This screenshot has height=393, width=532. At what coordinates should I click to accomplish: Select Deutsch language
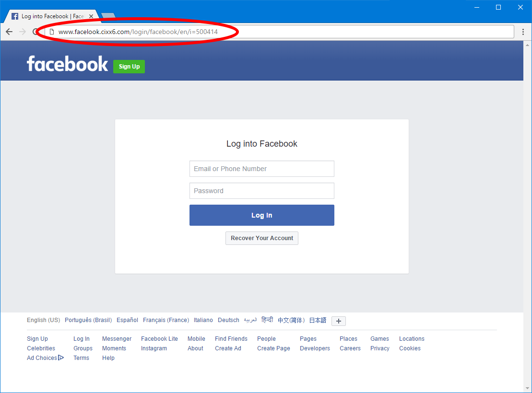click(x=228, y=320)
